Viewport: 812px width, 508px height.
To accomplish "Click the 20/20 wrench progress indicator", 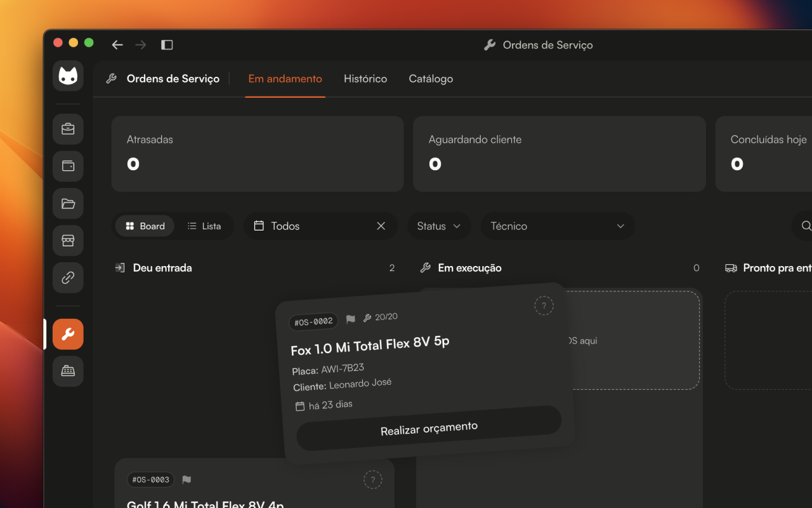I will tap(381, 317).
